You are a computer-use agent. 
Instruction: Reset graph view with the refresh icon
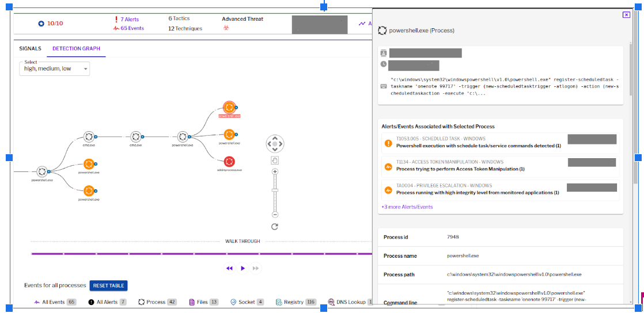(275, 227)
